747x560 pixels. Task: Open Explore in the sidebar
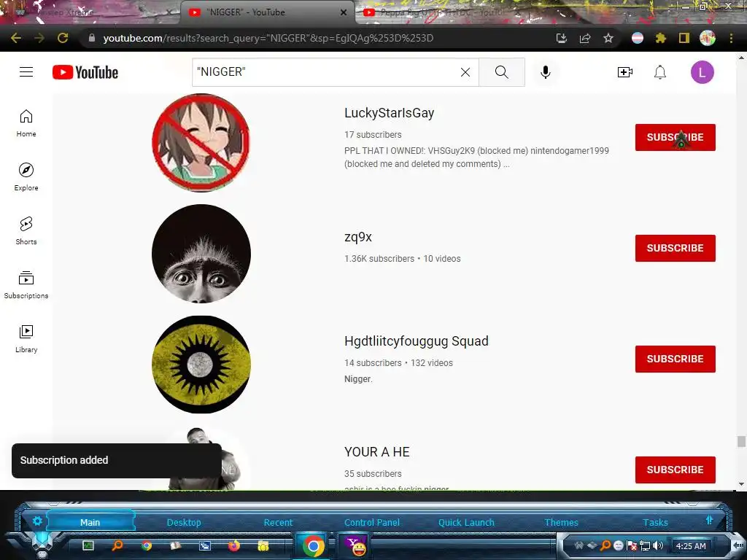[x=26, y=177]
